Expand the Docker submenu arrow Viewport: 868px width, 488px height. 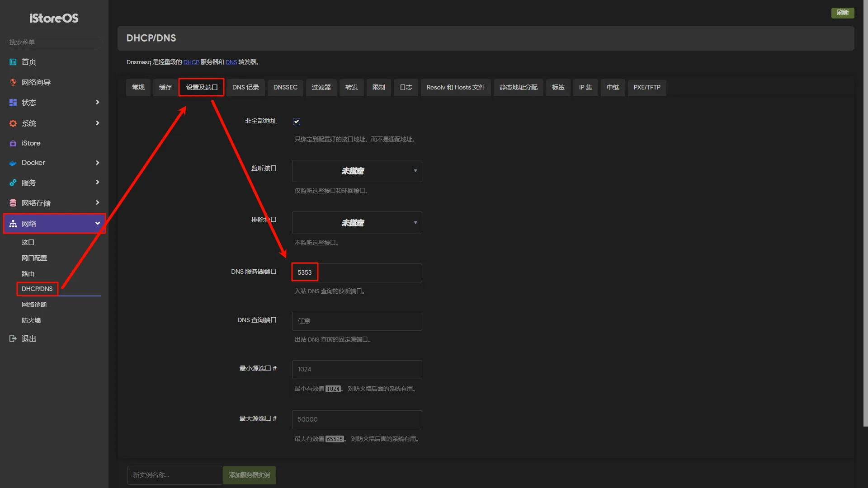point(97,163)
